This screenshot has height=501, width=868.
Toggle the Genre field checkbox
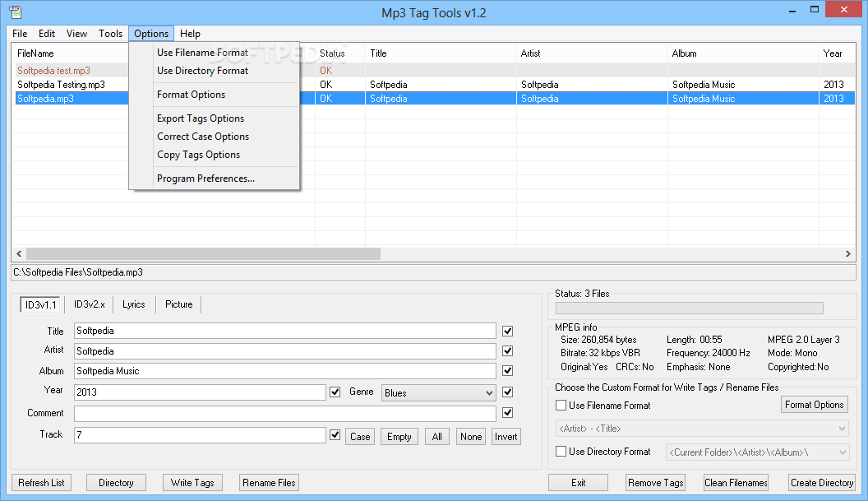[508, 392]
